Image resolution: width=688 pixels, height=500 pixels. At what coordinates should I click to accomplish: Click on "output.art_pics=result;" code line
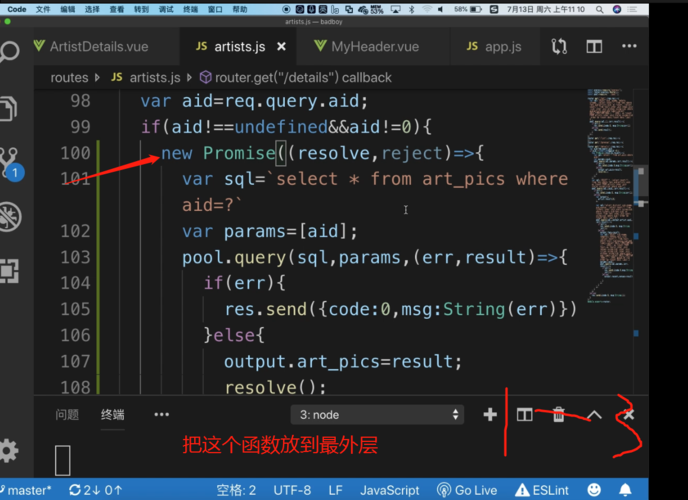click(343, 361)
